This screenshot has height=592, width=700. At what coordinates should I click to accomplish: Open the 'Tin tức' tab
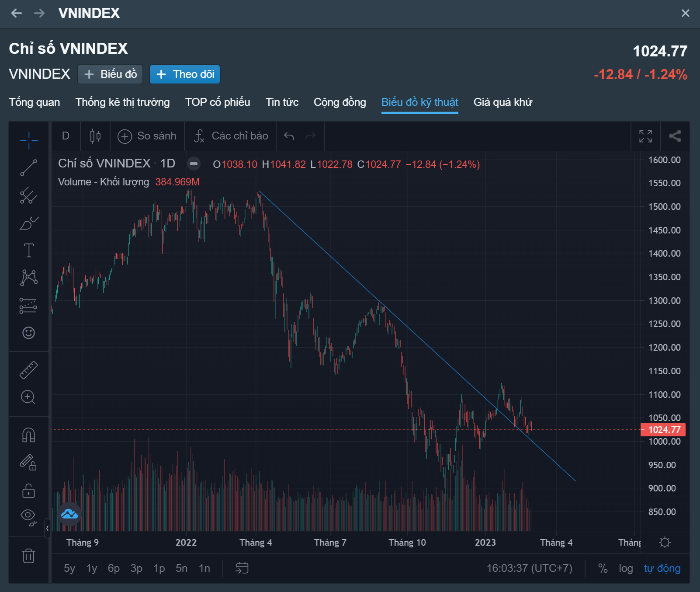click(x=282, y=102)
